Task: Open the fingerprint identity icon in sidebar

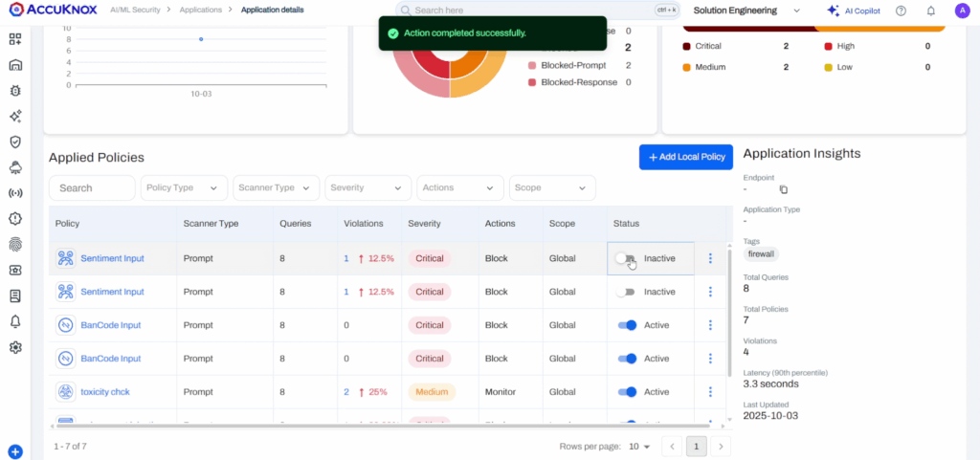Action: pyautogui.click(x=15, y=244)
